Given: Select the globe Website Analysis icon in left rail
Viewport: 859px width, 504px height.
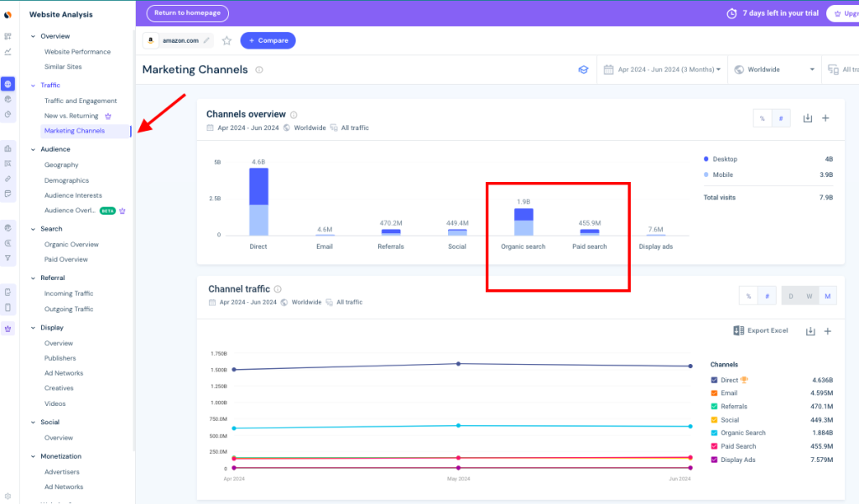Looking at the screenshot, I should pyautogui.click(x=8, y=84).
